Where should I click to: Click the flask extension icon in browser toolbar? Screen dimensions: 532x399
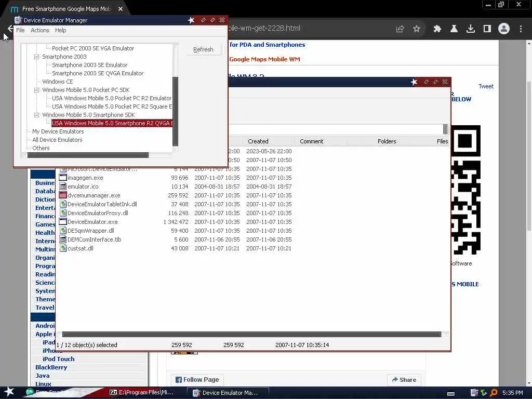pos(454,29)
